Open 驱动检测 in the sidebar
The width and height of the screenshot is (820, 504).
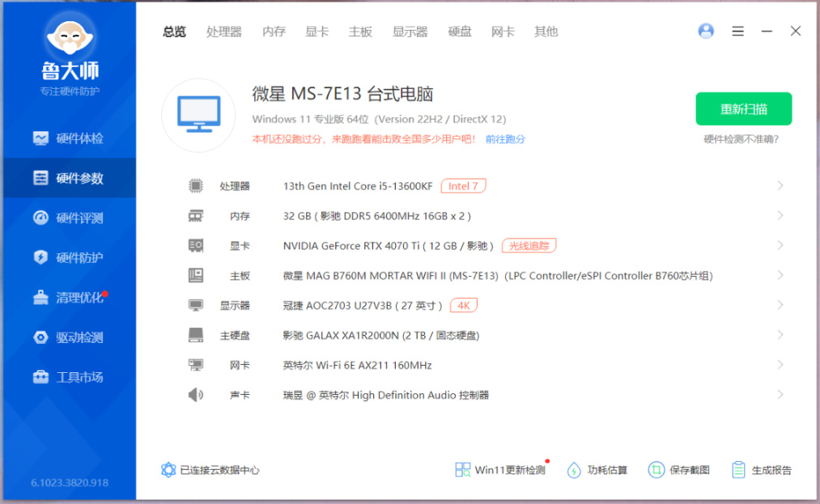[x=70, y=337]
